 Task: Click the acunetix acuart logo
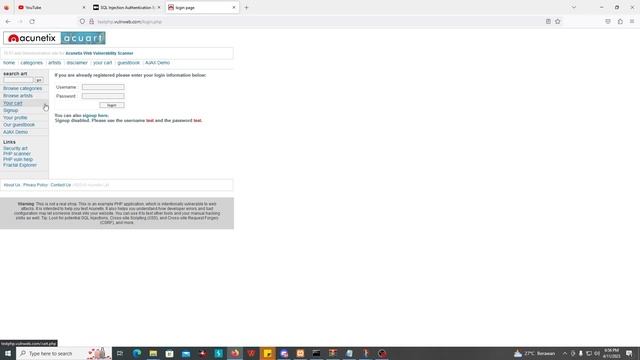click(x=54, y=38)
